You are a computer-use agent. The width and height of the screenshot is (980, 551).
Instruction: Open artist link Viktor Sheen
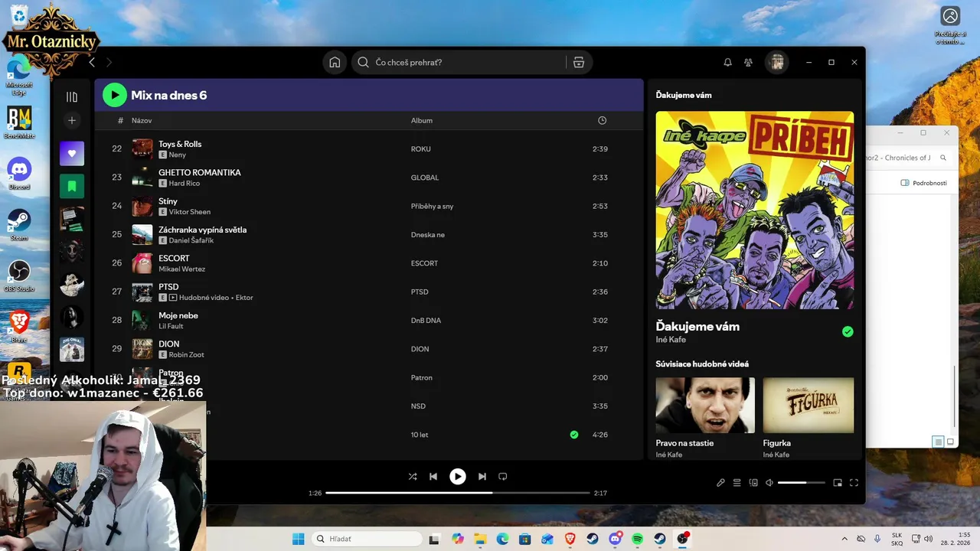pyautogui.click(x=190, y=212)
